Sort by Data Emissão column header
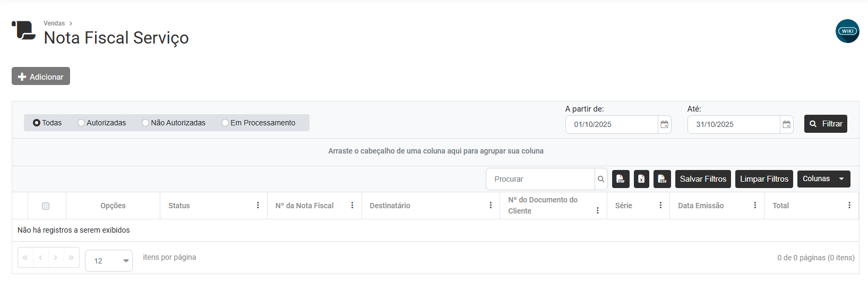The image size is (868, 298). point(700,206)
